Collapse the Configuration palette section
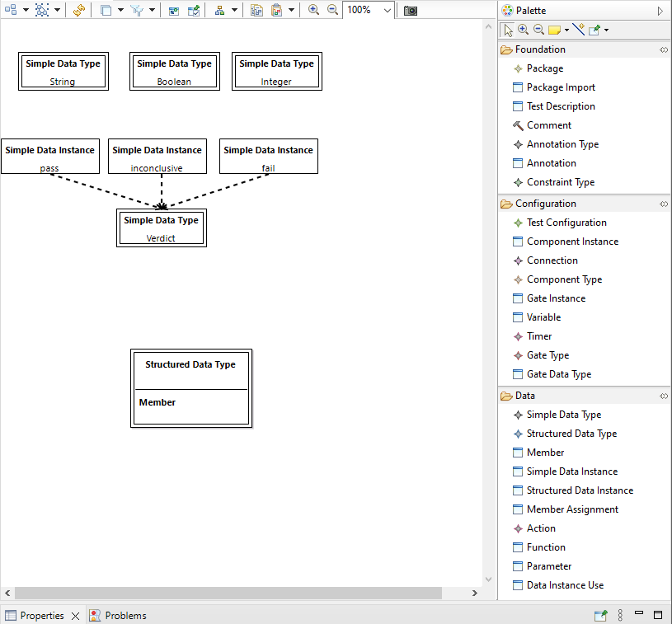The width and height of the screenshot is (672, 624). (x=664, y=203)
